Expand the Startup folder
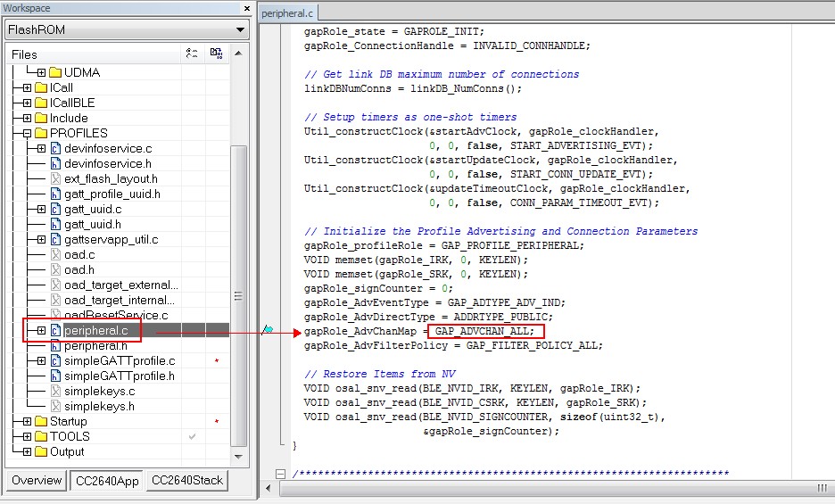 27,422
